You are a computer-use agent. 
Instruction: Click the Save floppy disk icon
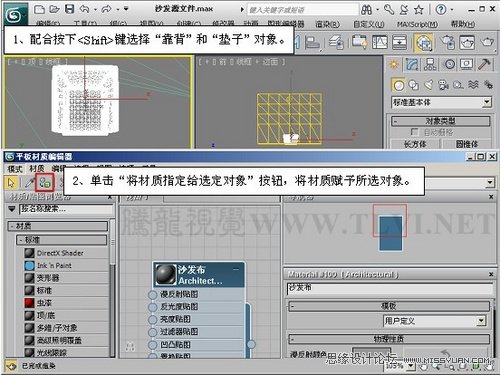click(x=69, y=9)
